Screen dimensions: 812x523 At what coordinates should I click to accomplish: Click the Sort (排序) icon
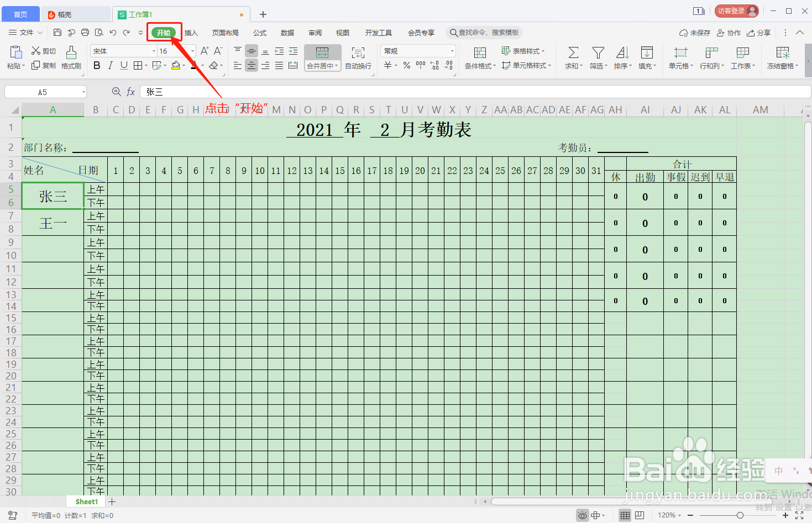tap(622, 52)
